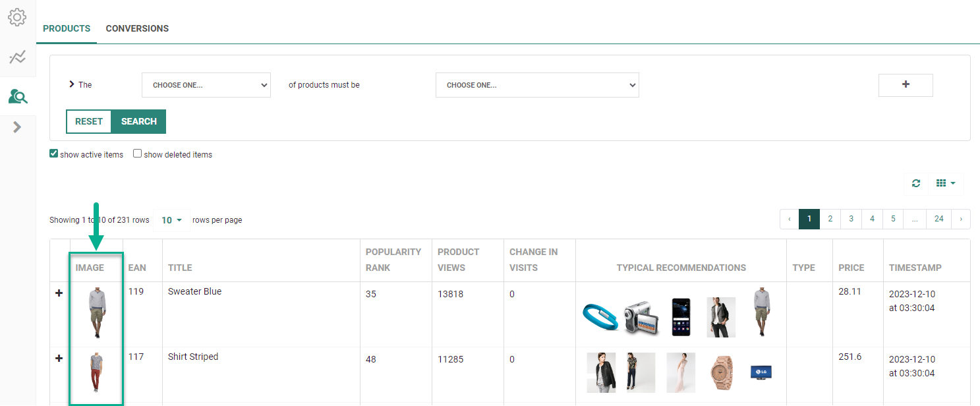Screen dimensions: 980x406
Task: Open the column visibility grid dropdown
Action: [946, 183]
